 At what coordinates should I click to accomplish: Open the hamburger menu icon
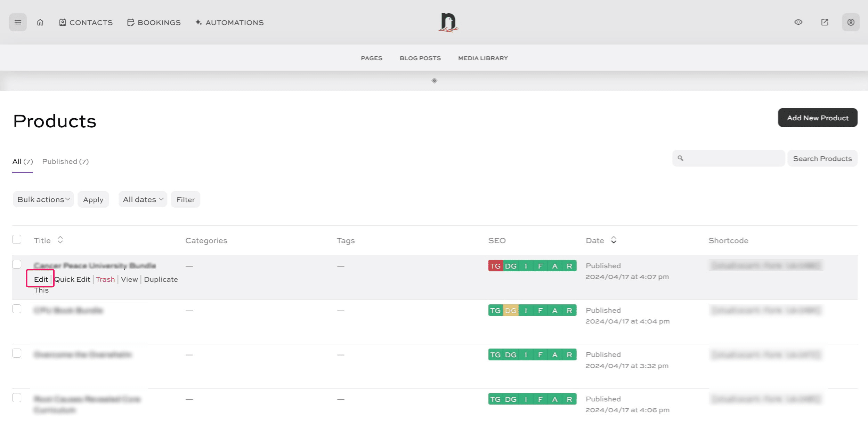pos(18,22)
